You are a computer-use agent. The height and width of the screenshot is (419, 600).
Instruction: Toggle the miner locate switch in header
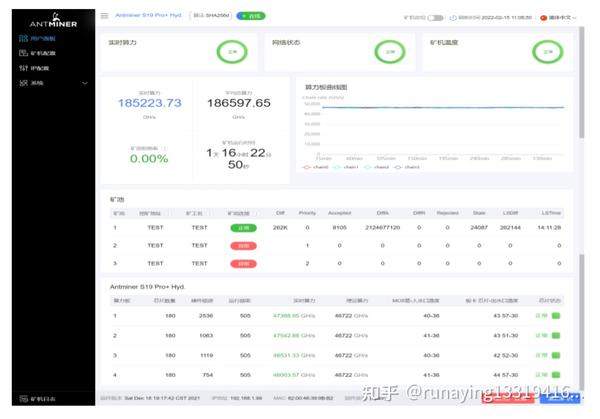point(435,18)
